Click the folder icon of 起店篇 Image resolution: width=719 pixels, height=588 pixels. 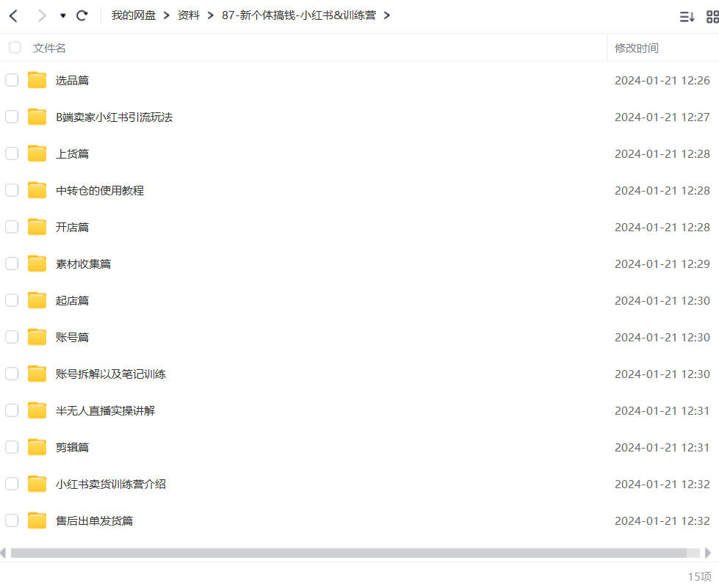[37, 300]
